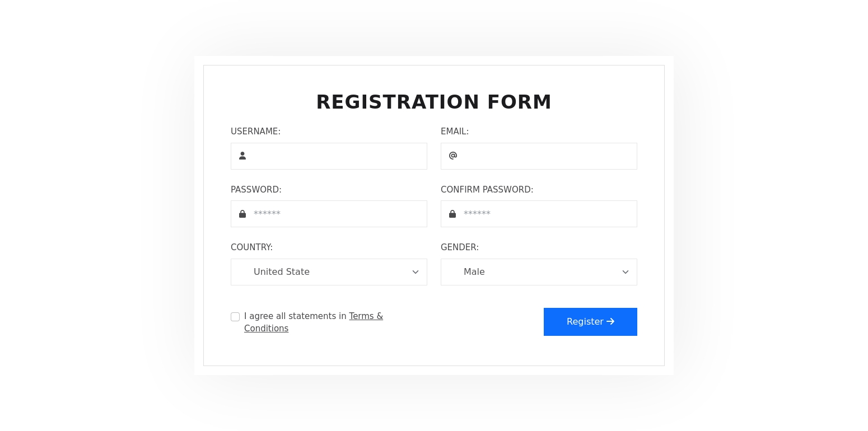Click the arrow icon inside the Register button
The height and width of the screenshot is (431, 868).
point(610,321)
